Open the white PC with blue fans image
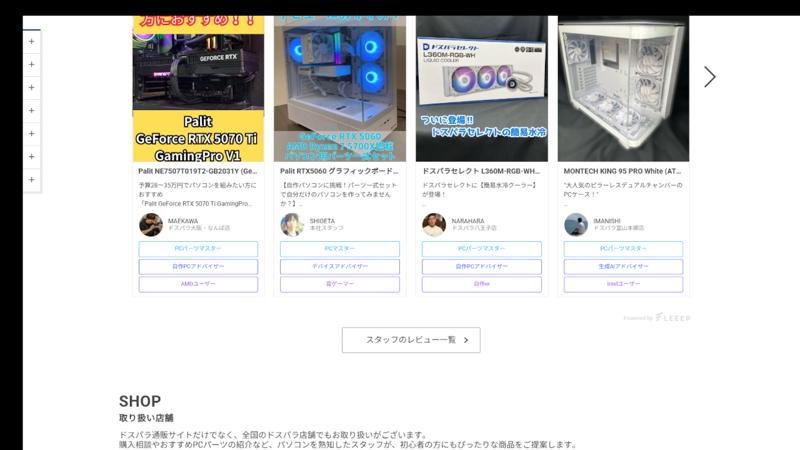The image size is (800, 450). pyautogui.click(x=340, y=89)
